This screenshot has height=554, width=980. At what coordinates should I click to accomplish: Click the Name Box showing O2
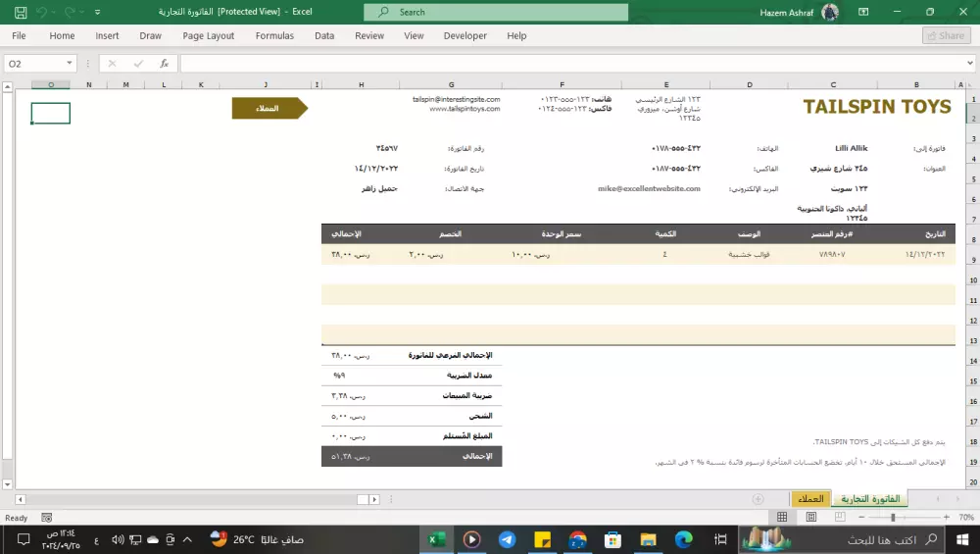(33, 63)
